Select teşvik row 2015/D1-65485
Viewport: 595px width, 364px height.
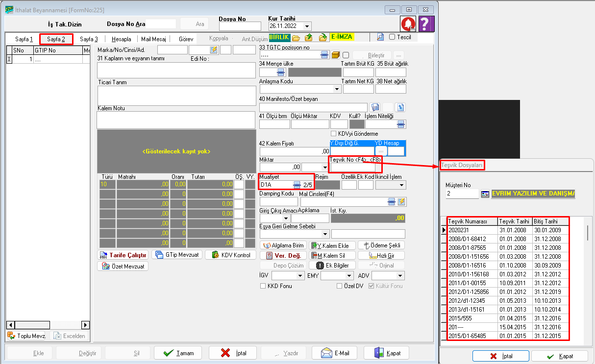point(508,336)
